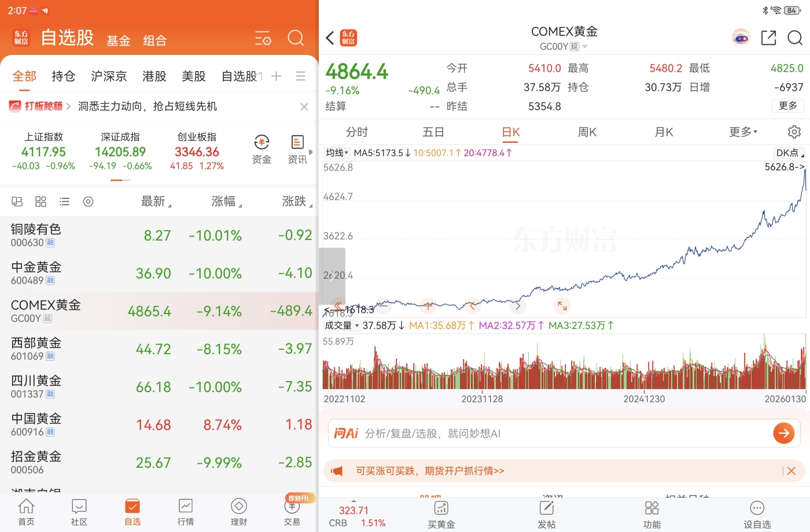The width and height of the screenshot is (810, 532).
Task: Step chart right with the arrow button
Action: click(x=517, y=305)
